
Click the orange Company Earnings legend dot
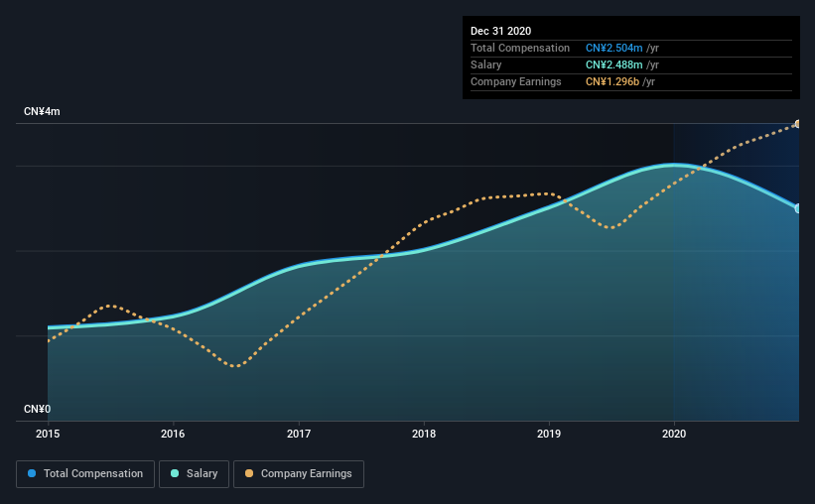tap(249, 473)
